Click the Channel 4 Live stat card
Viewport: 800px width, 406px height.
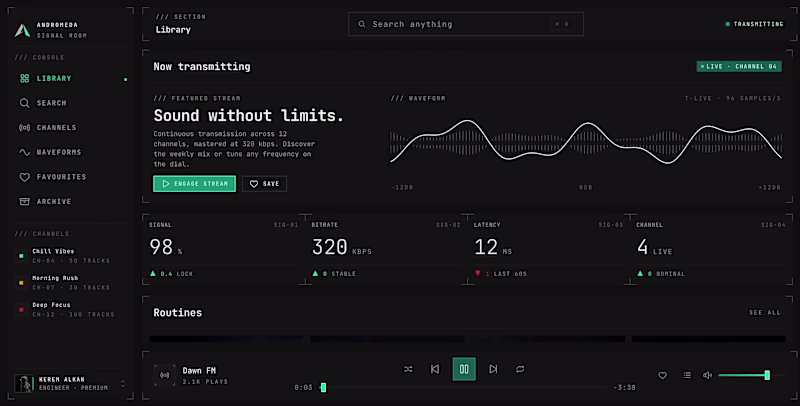(711, 249)
